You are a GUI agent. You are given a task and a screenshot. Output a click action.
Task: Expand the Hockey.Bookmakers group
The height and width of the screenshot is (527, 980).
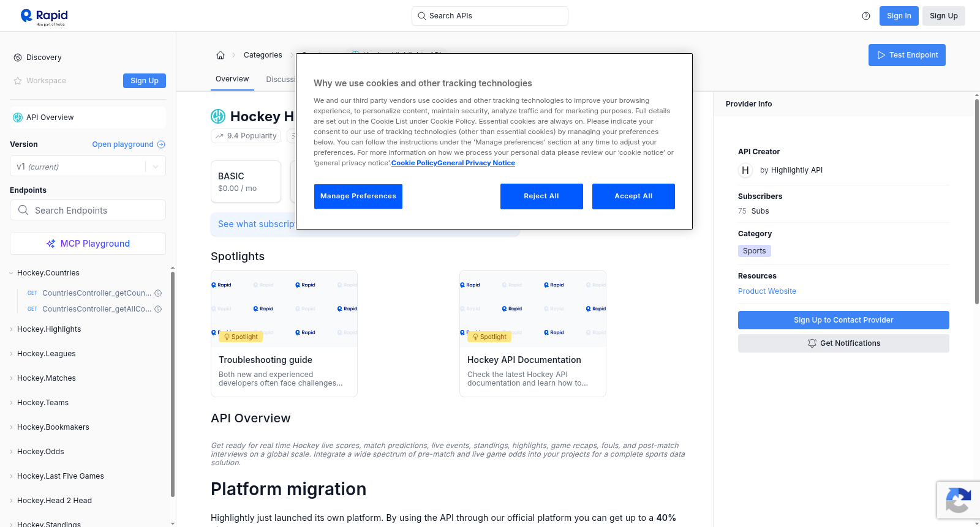(x=12, y=427)
